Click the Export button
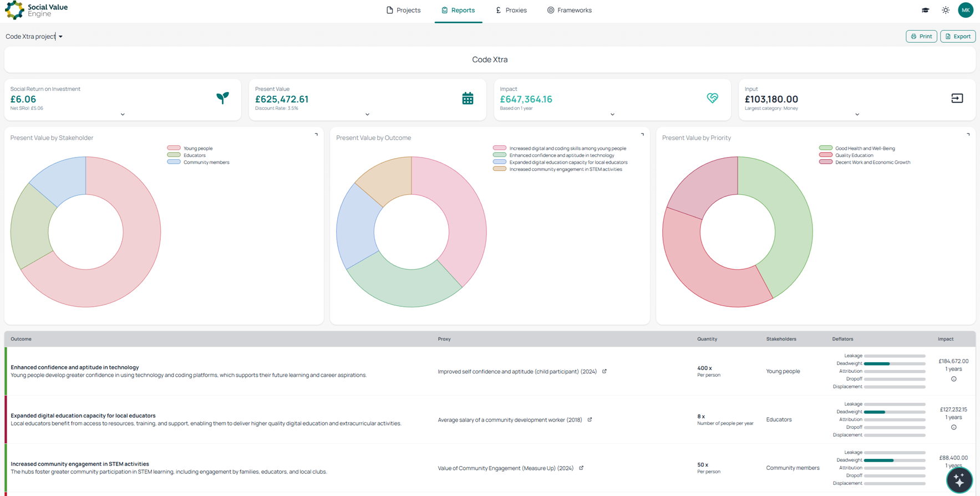Image resolution: width=980 pixels, height=496 pixels. point(958,36)
